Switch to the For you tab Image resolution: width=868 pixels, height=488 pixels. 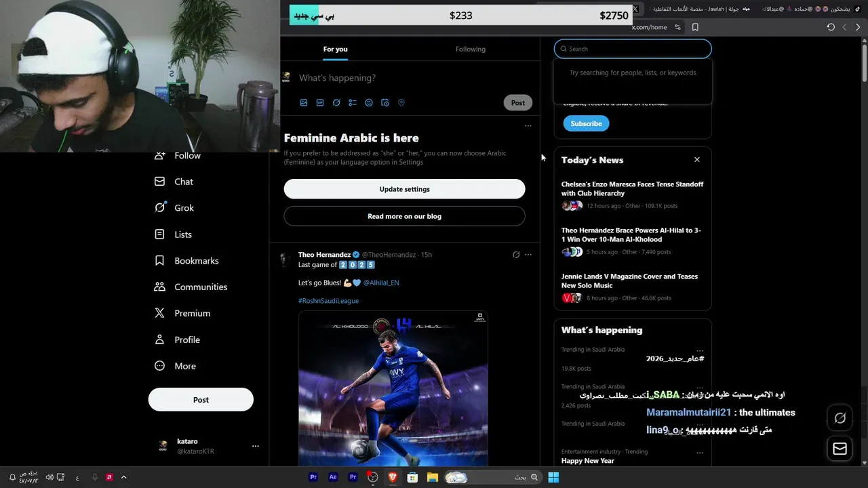(x=335, y=49)
